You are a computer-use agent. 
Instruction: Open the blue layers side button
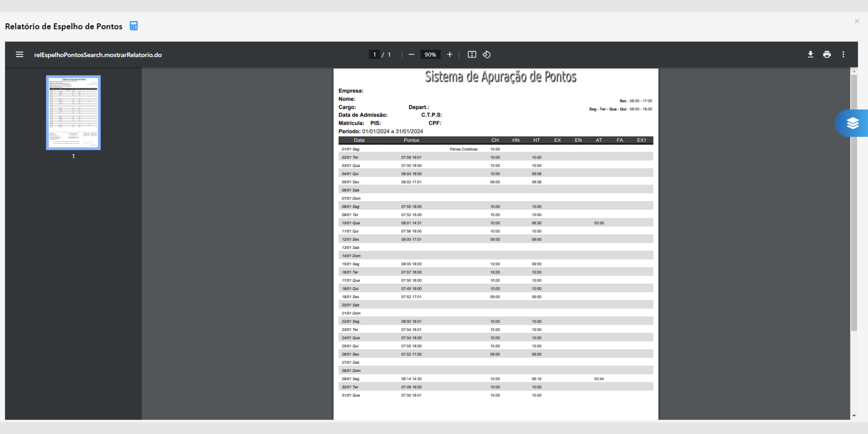853,123
